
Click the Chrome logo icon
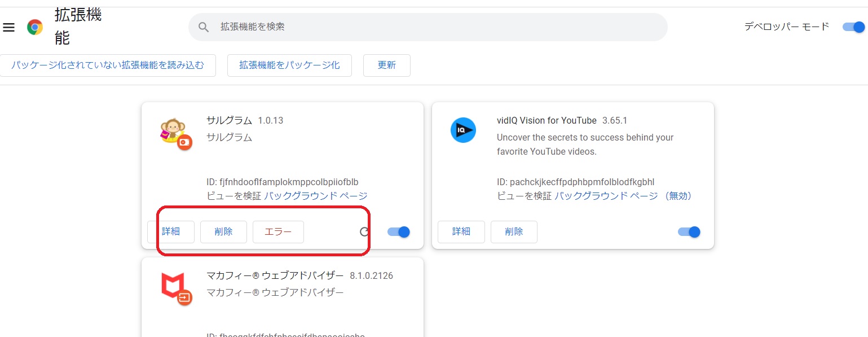[35, 27]
